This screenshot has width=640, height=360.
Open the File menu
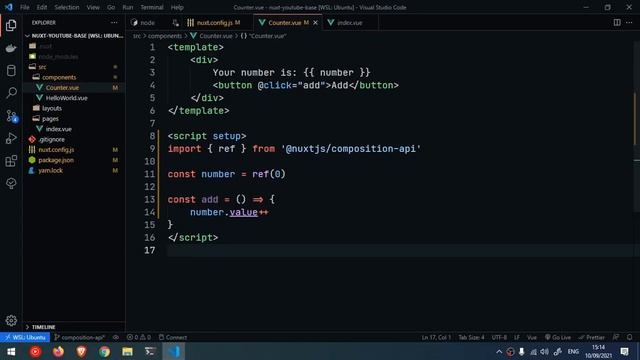(x=25, y=7)
